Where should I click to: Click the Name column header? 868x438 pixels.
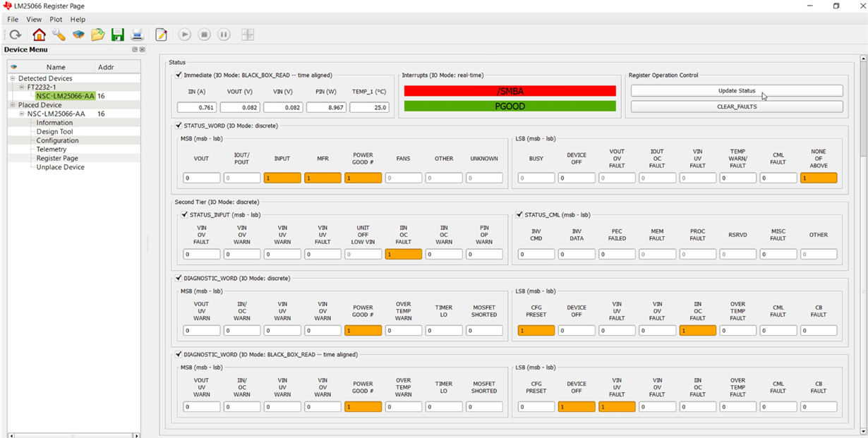click(x=56, y=67)
